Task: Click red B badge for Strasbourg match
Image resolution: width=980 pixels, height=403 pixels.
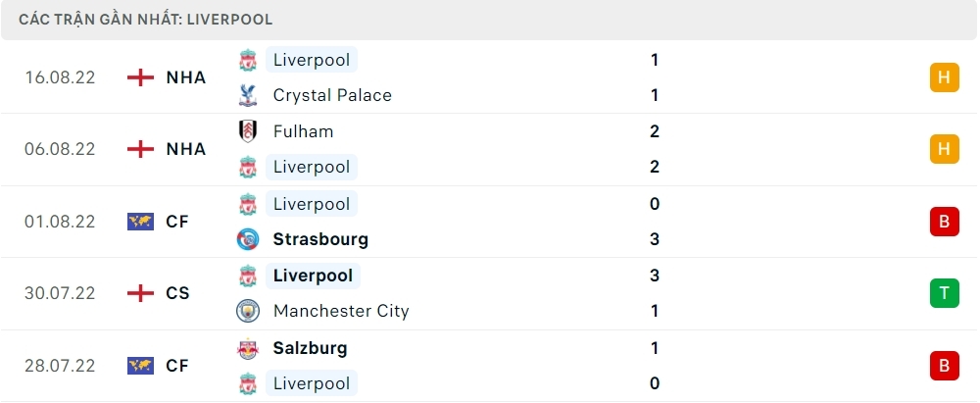Action: point(944,222)
